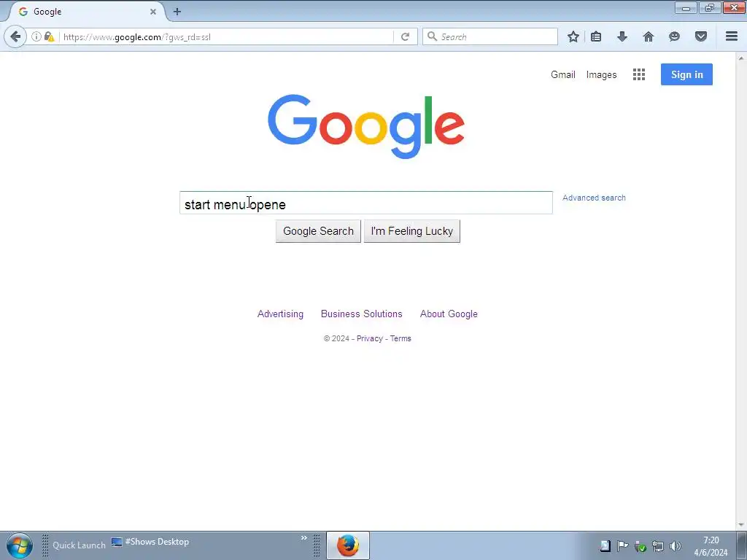747x560 pixels.
Task: Select the Google tab
Action: click(x=86, y=12)
